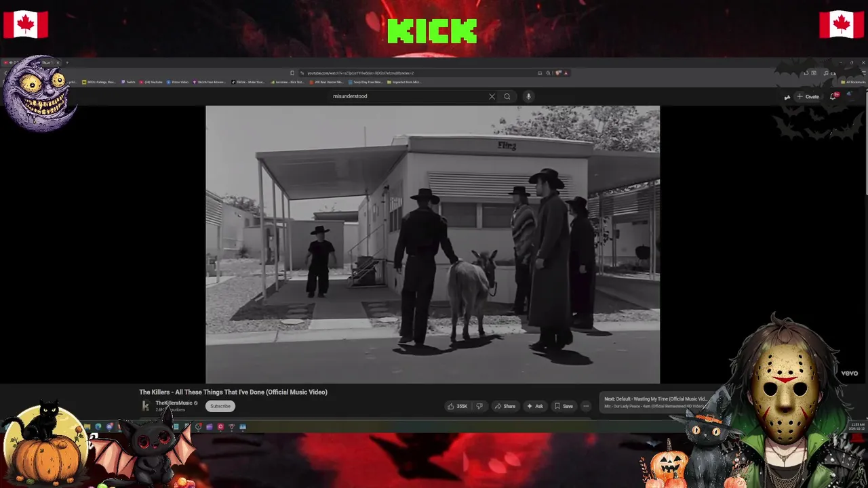Open the TikTok - Make Your bookmark
Screen dimensions: 868x488
coord(248,82)
